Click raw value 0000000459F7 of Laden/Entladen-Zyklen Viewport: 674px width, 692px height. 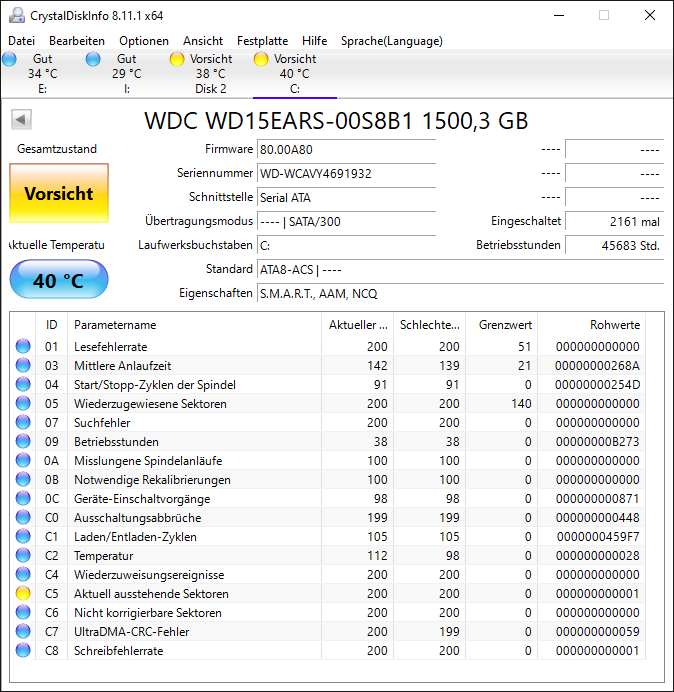[x=597, y=537]
